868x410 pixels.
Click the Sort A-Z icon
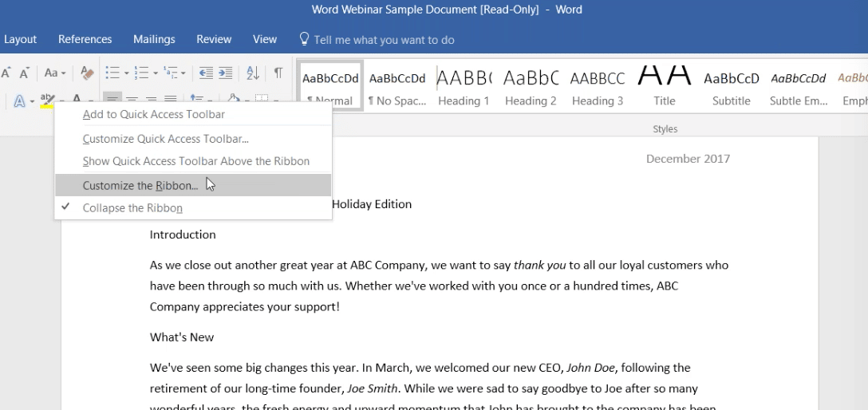(252, 73)
